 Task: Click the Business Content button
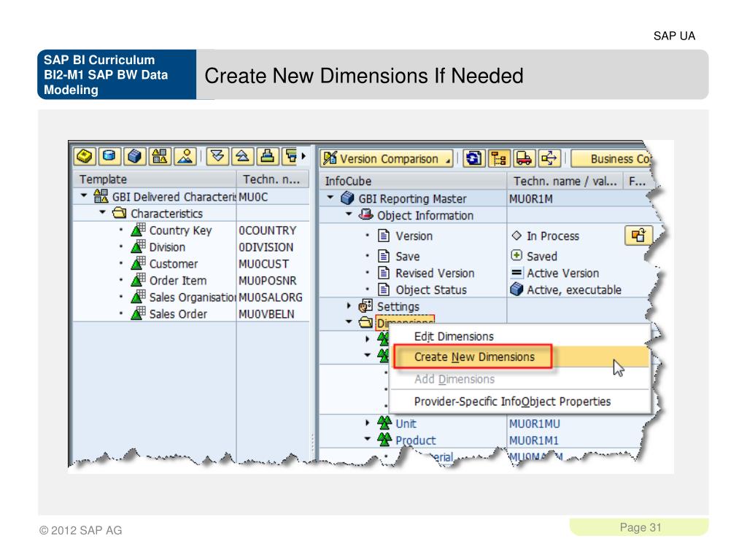[x=611, y=158]
